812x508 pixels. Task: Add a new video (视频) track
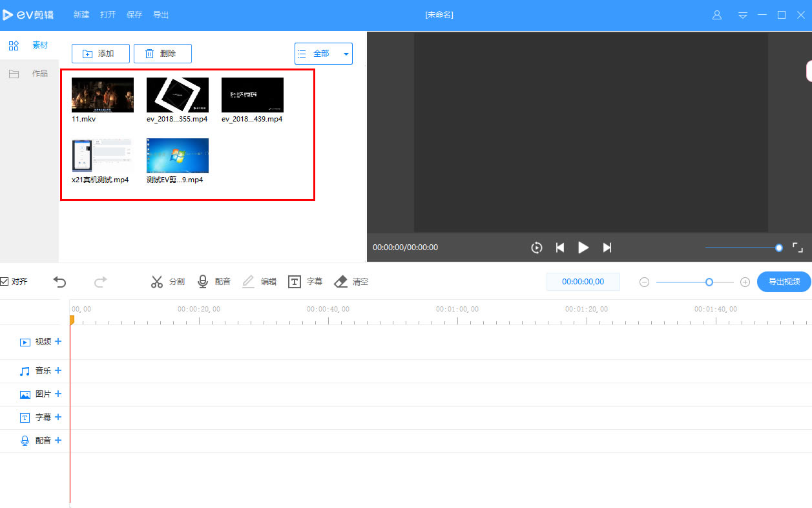pyautogui.click(x=58, y=341)
